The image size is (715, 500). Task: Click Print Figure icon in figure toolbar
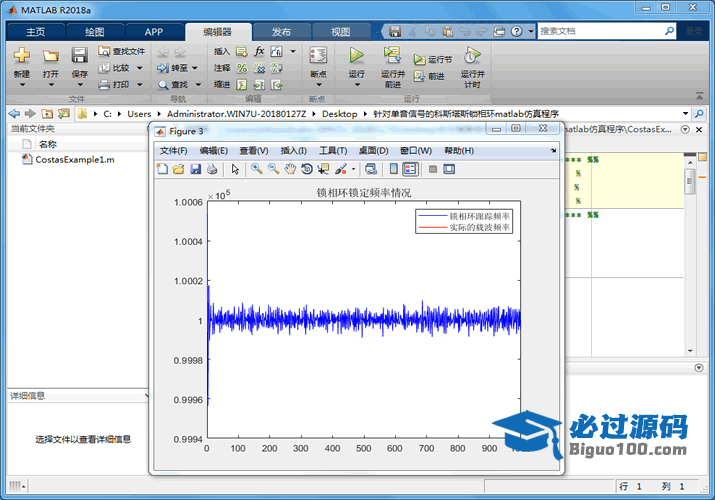tap(212, 169)
